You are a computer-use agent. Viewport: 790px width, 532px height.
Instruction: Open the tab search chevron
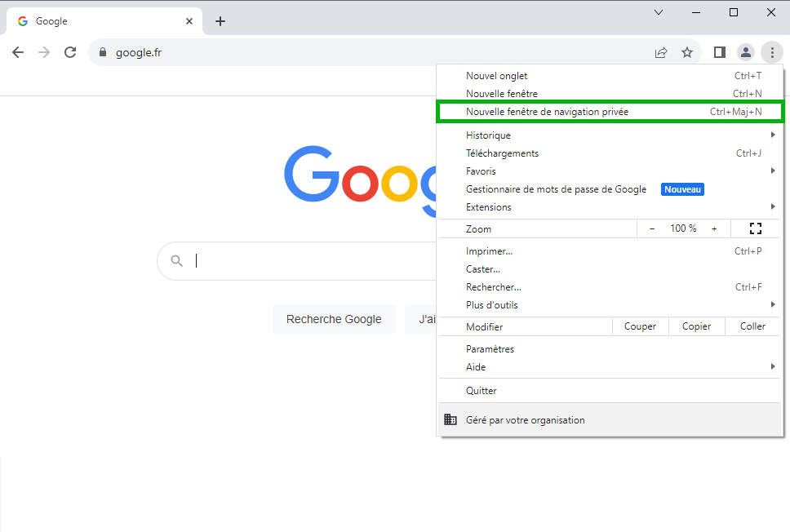coord(658,12)
